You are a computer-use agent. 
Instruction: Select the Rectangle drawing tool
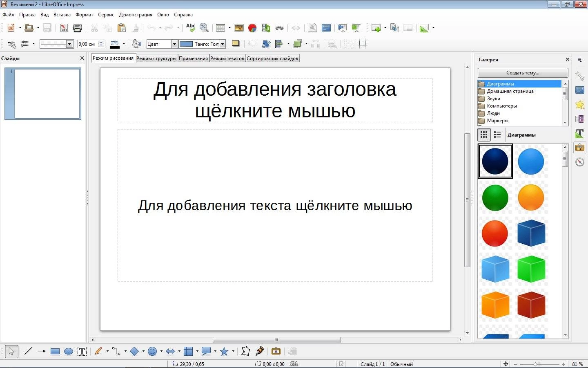(55, 351)
